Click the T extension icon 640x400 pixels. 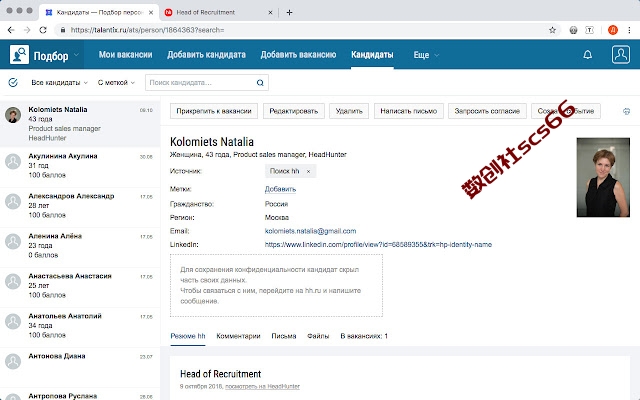tap(589, 30)
